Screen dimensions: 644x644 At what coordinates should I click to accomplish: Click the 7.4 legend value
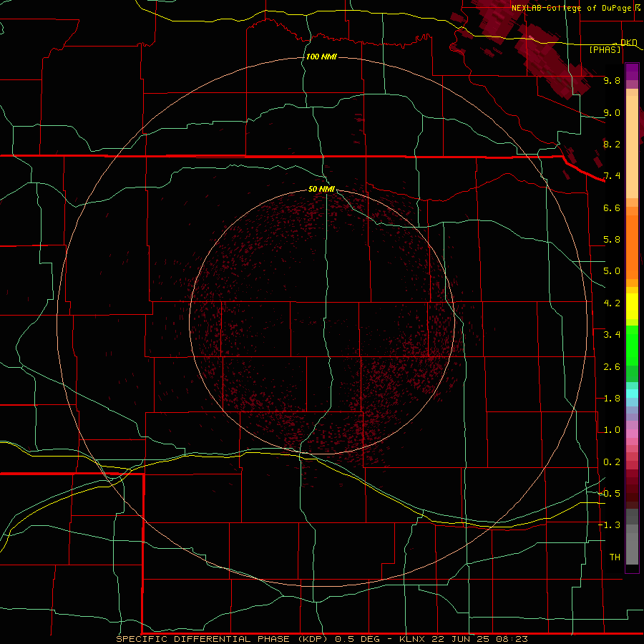pyautogui.click(x=612, y=176)
